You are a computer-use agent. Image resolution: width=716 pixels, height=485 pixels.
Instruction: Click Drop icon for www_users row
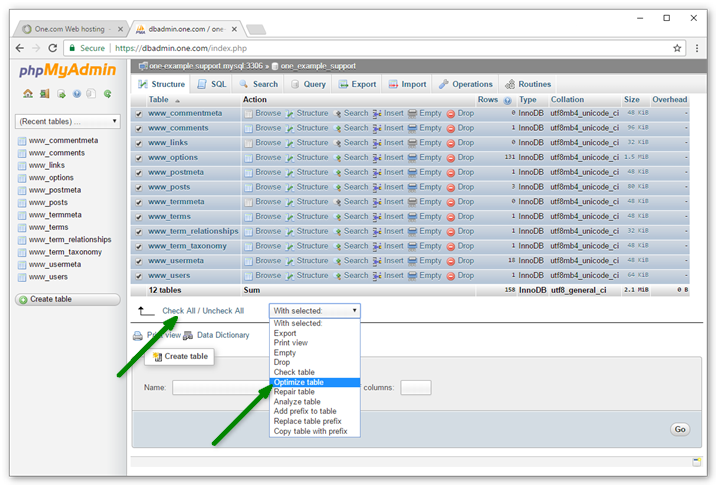click(451, 276)
